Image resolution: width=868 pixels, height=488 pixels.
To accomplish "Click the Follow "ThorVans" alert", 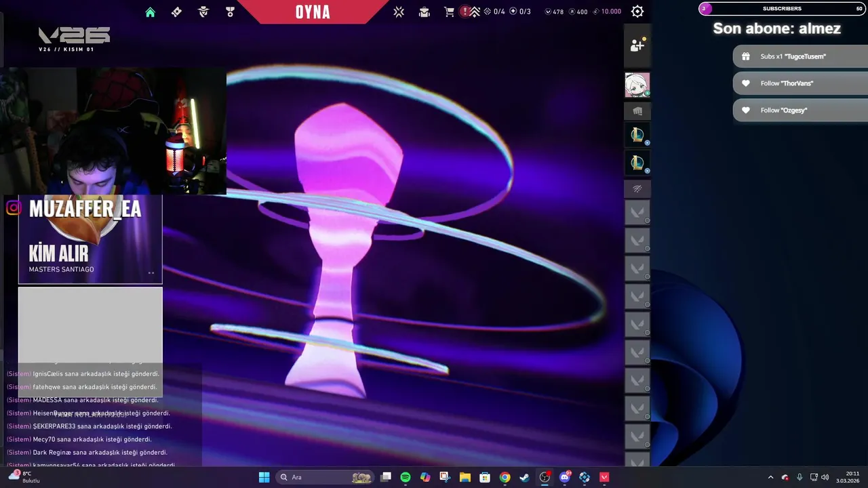I will (800, 83).
